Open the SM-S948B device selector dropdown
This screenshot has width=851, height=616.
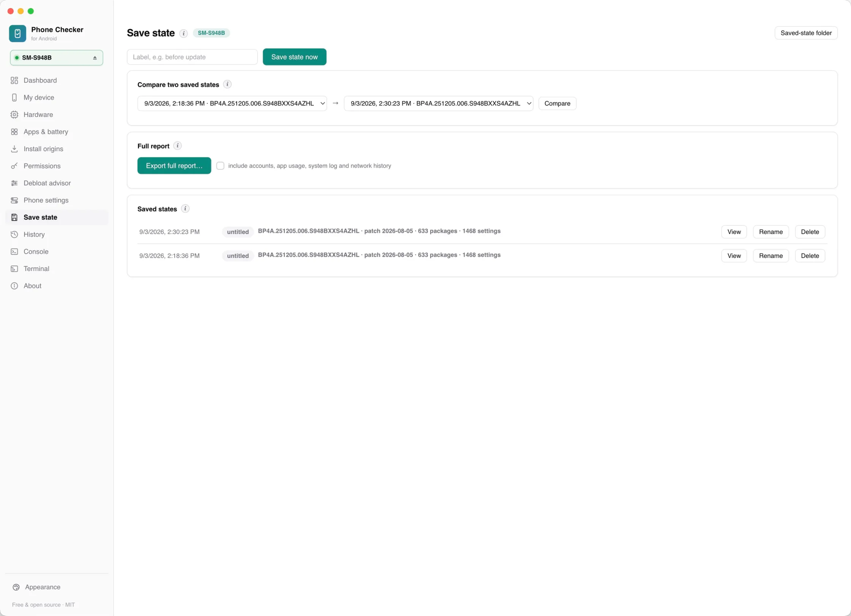[x=57, y=58]
